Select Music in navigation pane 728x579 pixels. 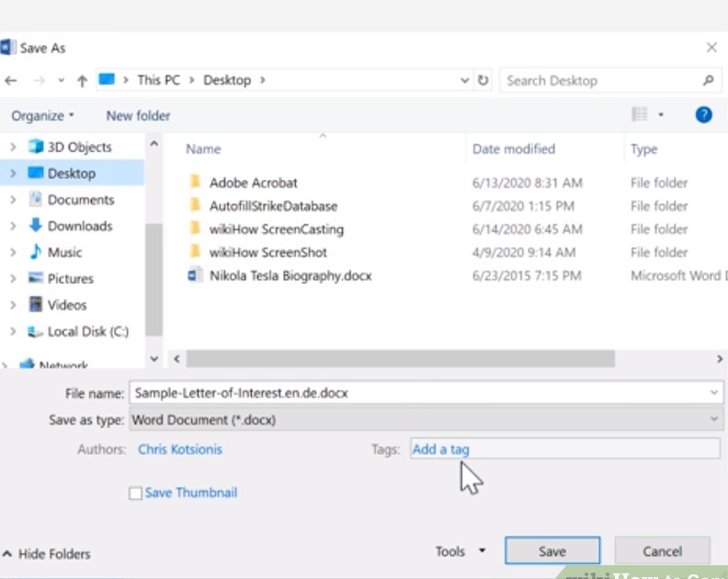pos(64,252)
